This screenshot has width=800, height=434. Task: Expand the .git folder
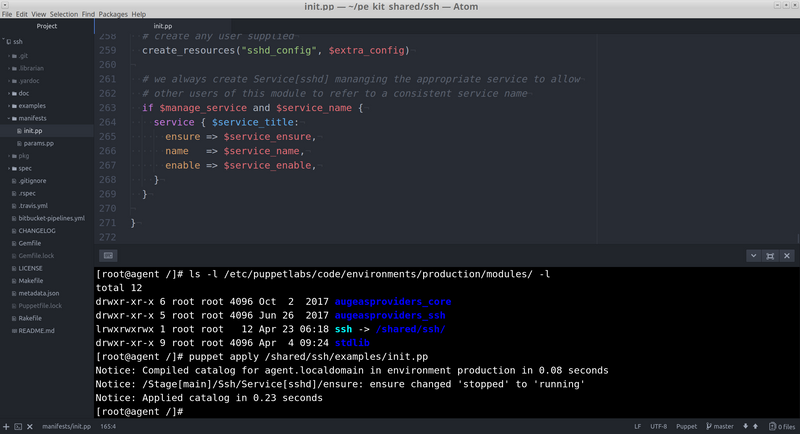tap(9, 56)
